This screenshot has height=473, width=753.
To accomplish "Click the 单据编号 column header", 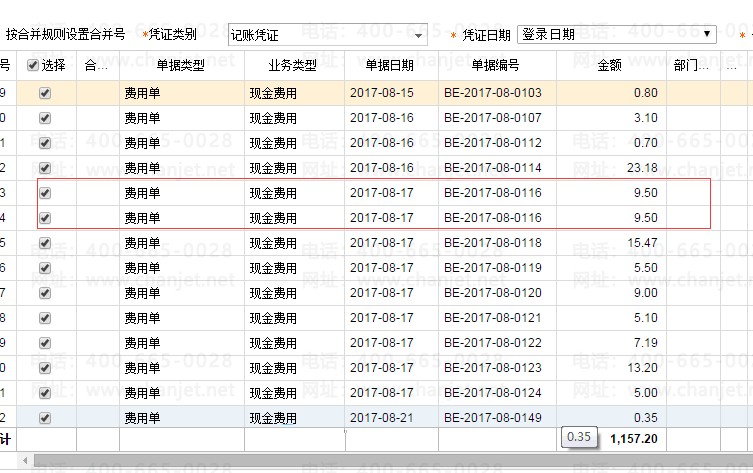I will point(497,65).
